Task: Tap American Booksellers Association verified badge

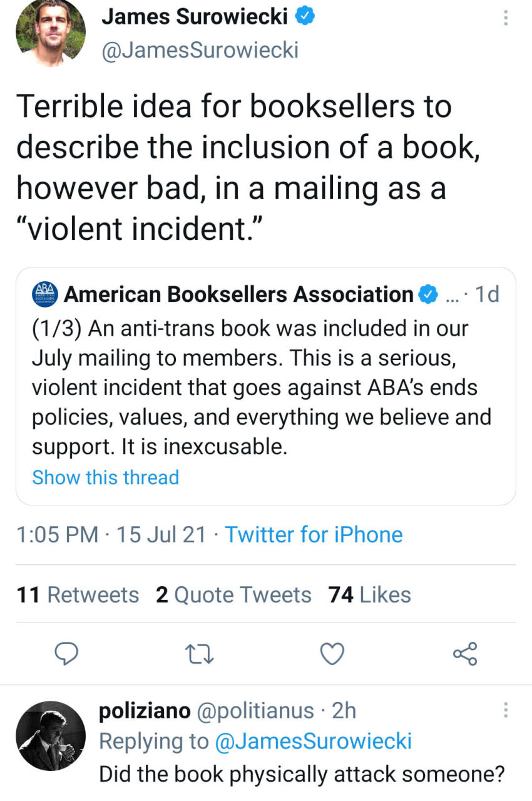Action: tap(428, 294)
